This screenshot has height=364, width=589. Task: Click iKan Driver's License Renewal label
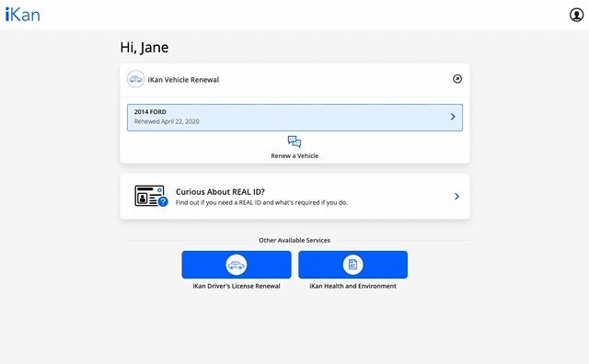pyautogui.click(x=237, y=286)
